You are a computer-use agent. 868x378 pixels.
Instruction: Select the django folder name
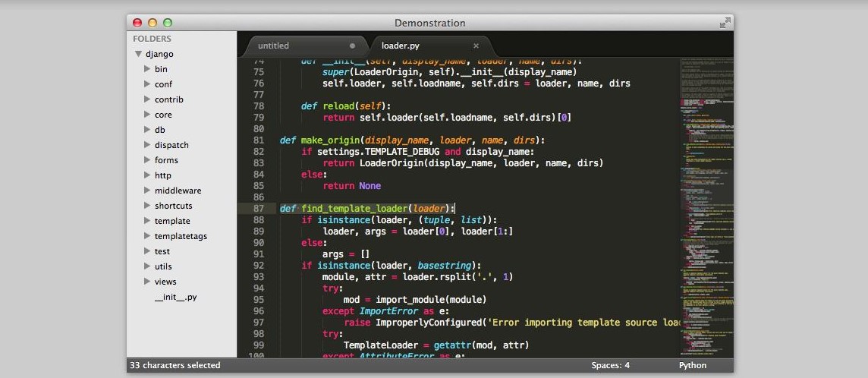(159, 54)
